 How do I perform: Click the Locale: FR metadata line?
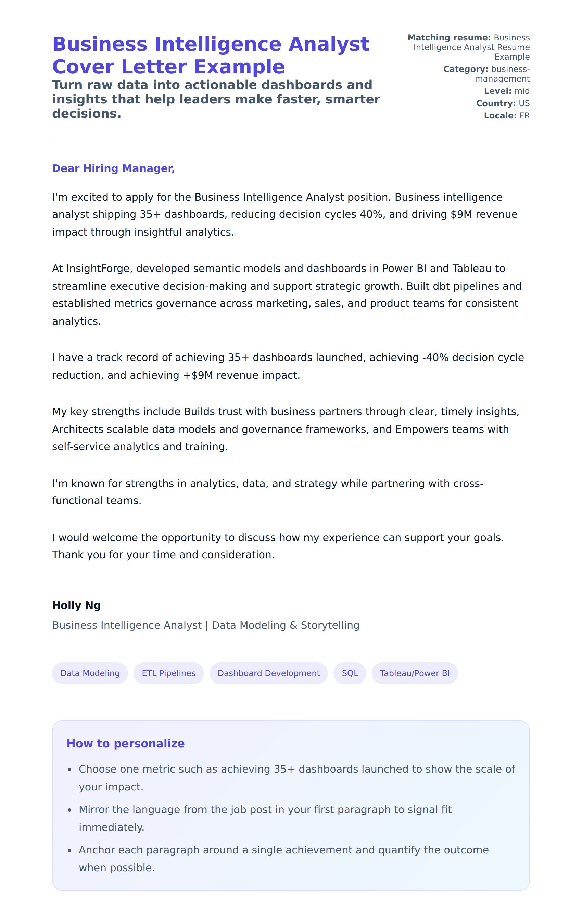tap(506, 115)
